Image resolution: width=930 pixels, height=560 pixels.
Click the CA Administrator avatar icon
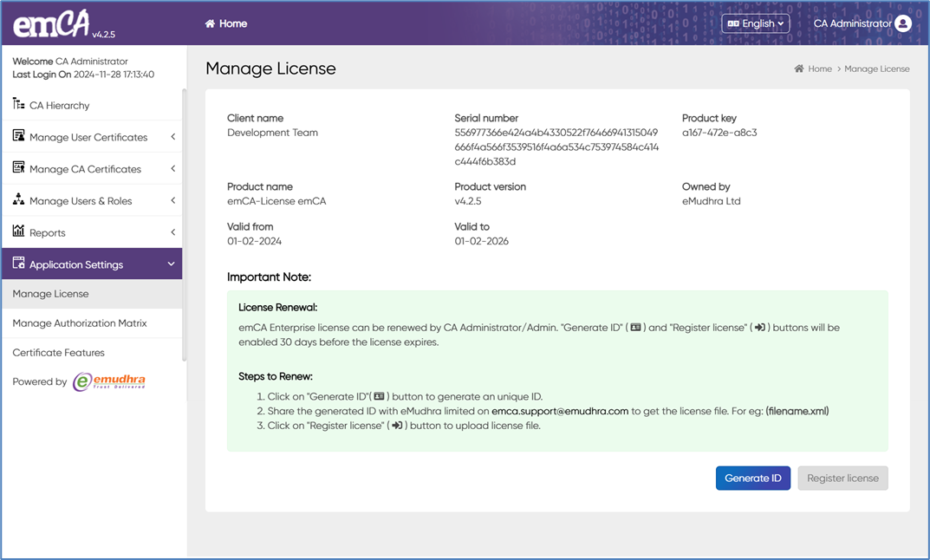coord(903,24)
